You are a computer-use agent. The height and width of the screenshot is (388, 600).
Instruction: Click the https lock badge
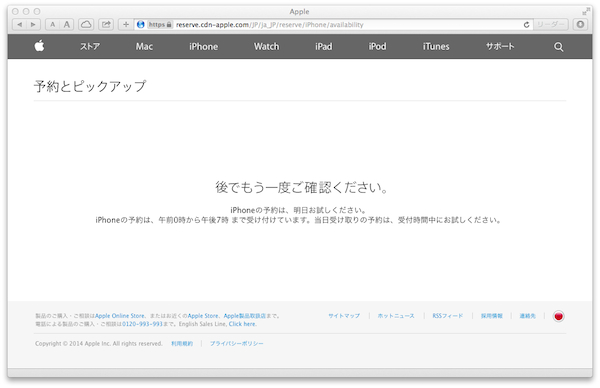tap(160, 24)
